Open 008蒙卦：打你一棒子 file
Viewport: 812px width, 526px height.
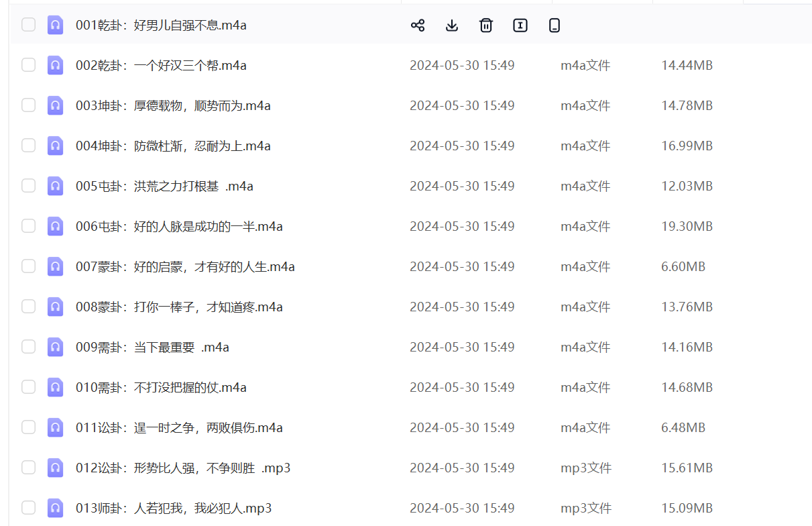pos(178,307)
